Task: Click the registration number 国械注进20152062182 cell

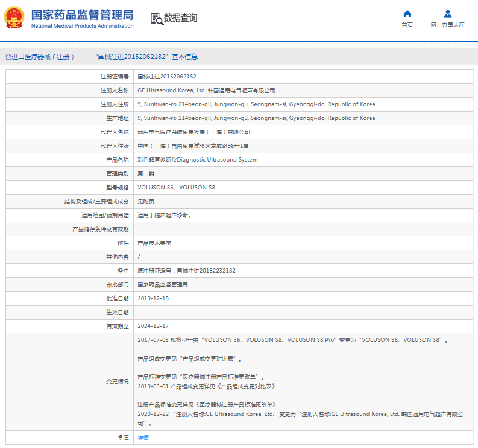Action: tap(167, 77)
